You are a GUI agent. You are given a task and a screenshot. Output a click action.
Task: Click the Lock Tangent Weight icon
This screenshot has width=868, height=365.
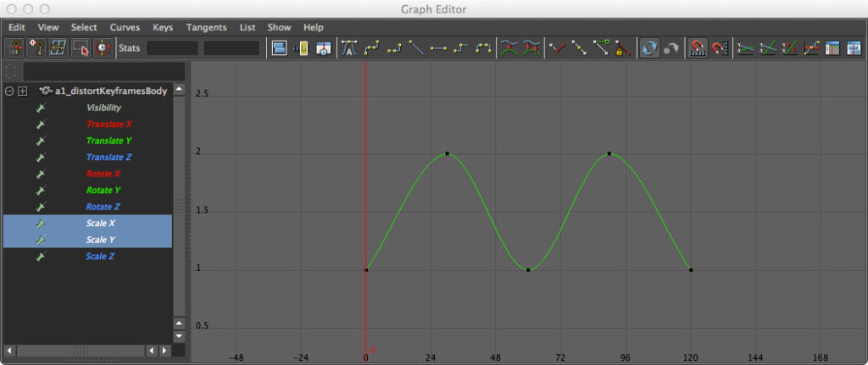coord(623,48)
